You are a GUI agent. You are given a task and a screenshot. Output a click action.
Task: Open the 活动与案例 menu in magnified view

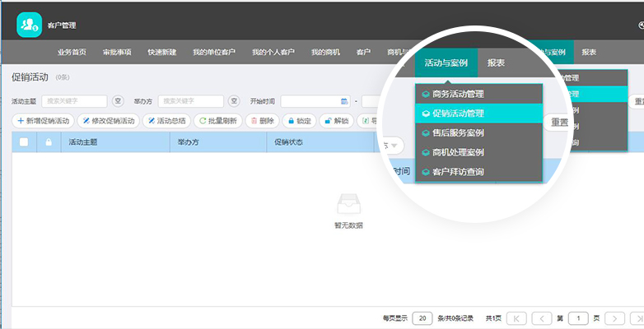point(446,63)
